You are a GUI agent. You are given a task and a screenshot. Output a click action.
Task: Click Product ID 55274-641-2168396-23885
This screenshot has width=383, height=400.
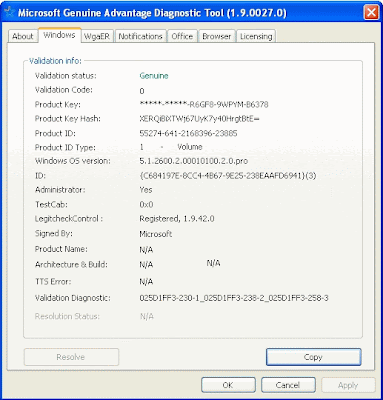(x=188, y=133)
